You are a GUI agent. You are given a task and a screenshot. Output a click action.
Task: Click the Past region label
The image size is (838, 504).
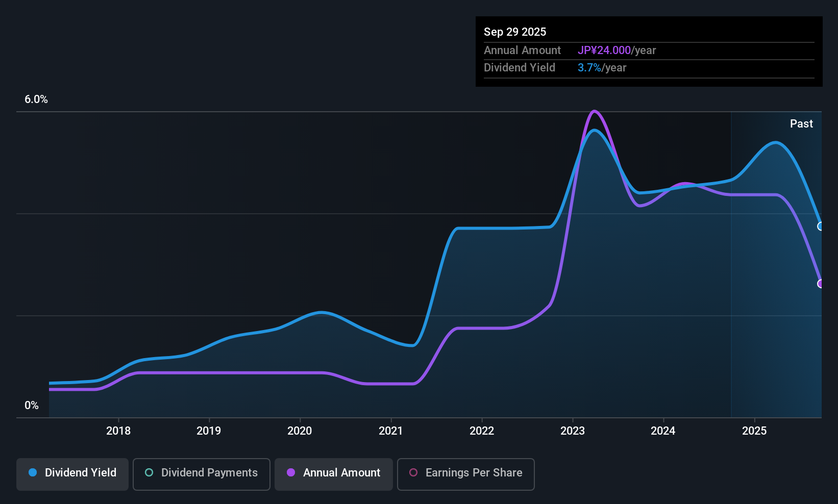pos(801,123)
